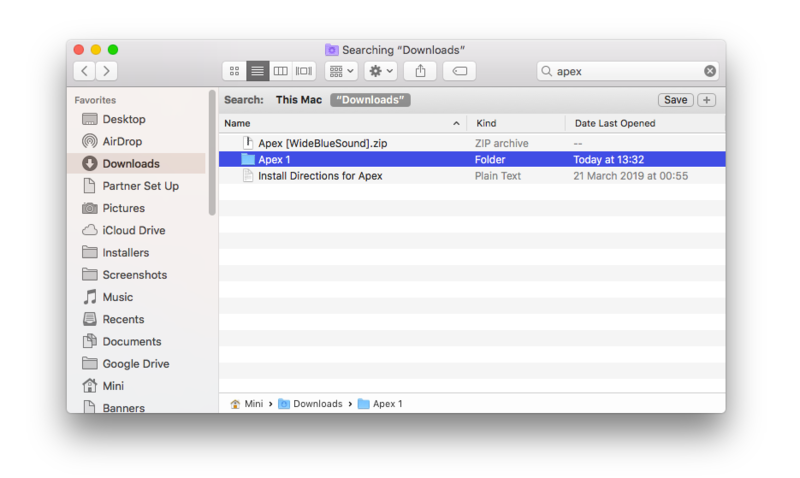This screenshot has height=478, width=800.
Task: Click the Share toolbar button
Action: point(420,71)
